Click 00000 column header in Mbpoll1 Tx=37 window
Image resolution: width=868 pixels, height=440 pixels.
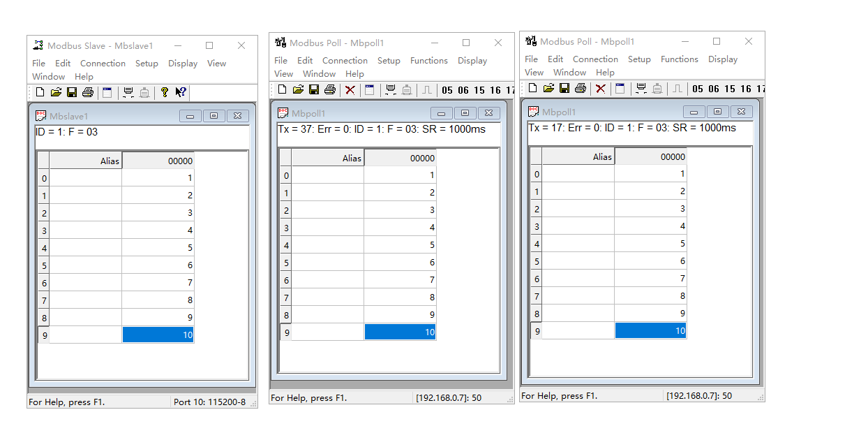(401, 158)
